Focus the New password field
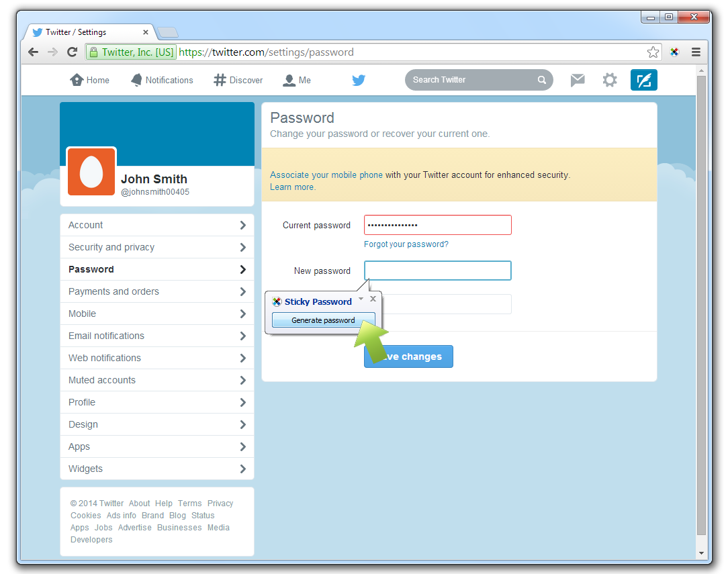This screenshot has width=728, height=574. click(438, 271)
